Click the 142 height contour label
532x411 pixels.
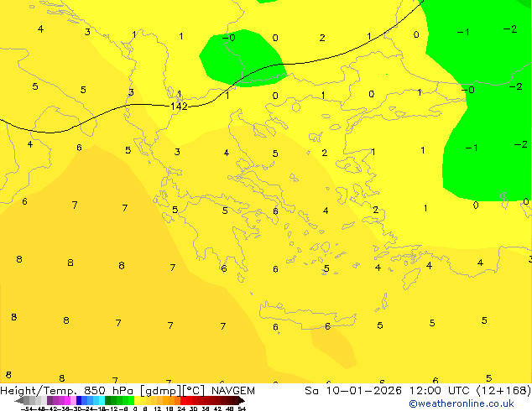point(179,107)
